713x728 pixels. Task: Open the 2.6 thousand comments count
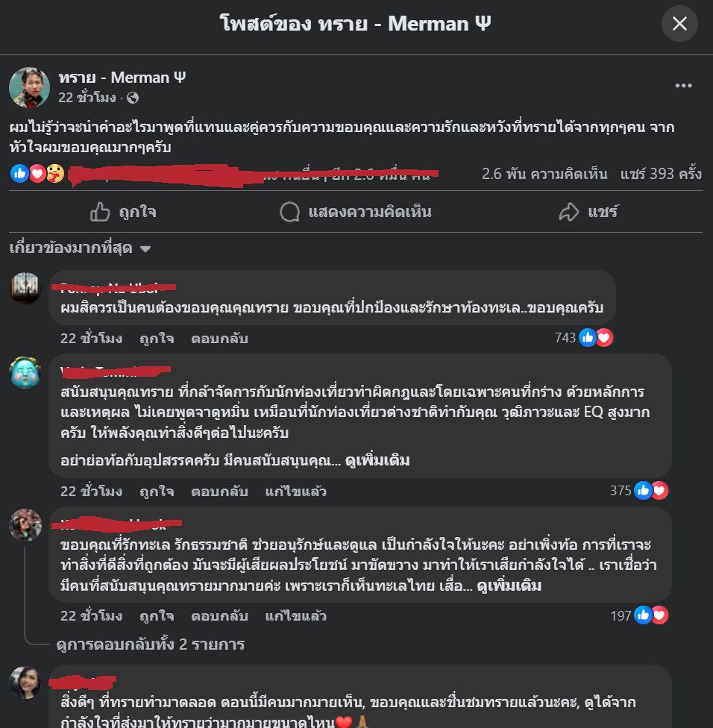[544, 174]
